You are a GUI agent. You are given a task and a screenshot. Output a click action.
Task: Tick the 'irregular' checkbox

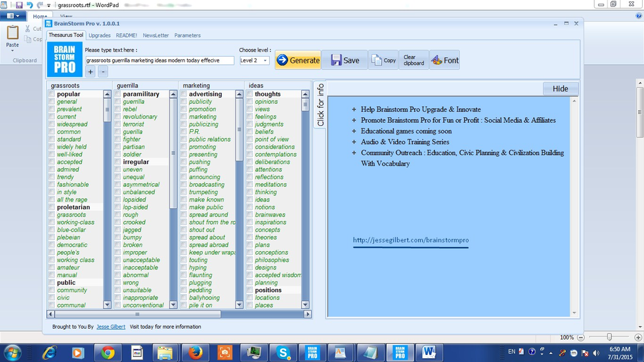click(118, 162)
